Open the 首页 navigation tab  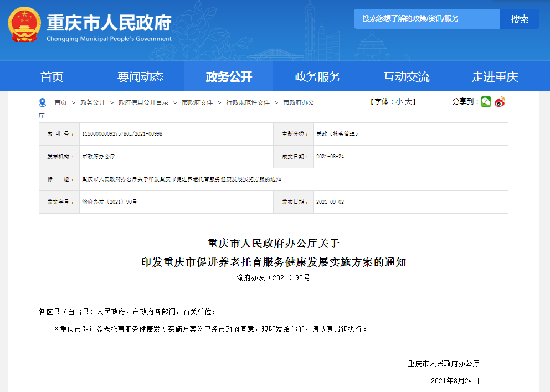52,77
